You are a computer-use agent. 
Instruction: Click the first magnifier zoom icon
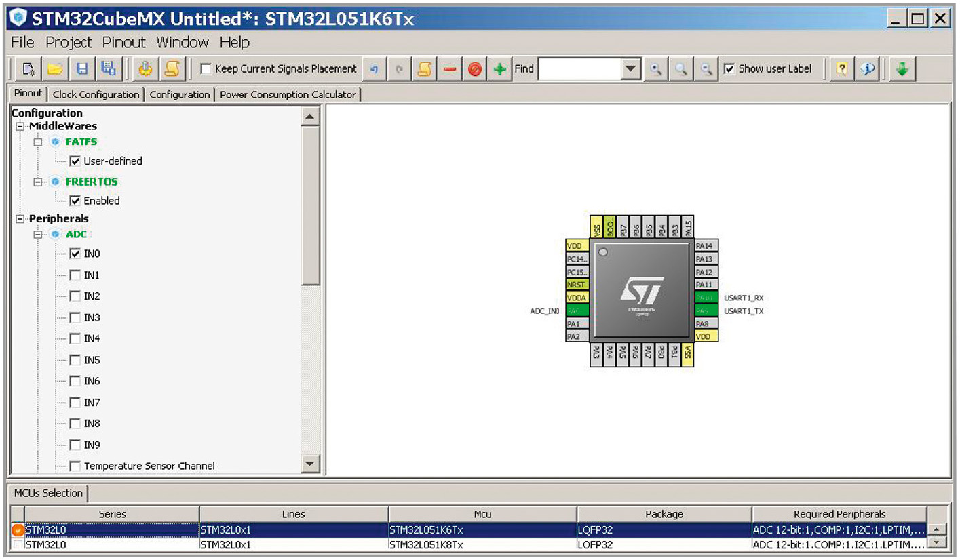(655, 68)
